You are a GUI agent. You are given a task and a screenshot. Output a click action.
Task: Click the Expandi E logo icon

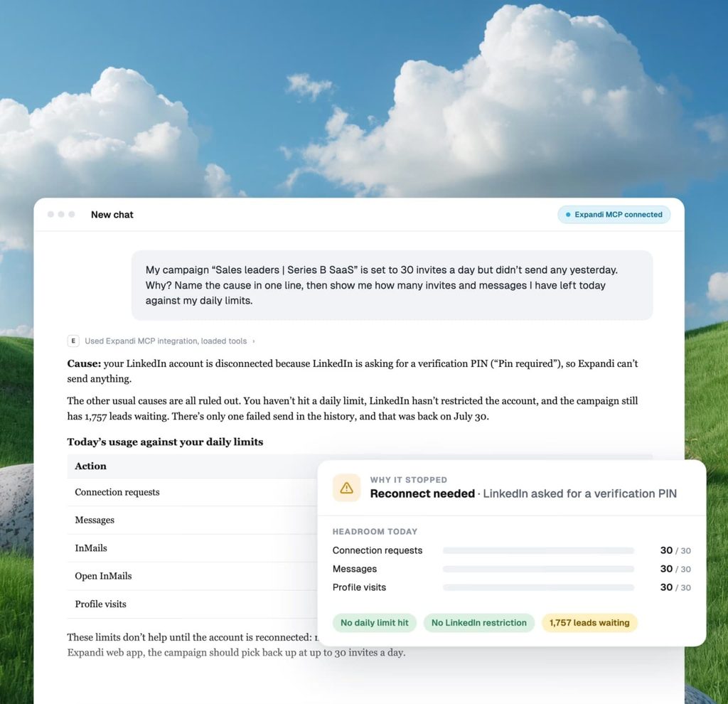click(73, 341)
